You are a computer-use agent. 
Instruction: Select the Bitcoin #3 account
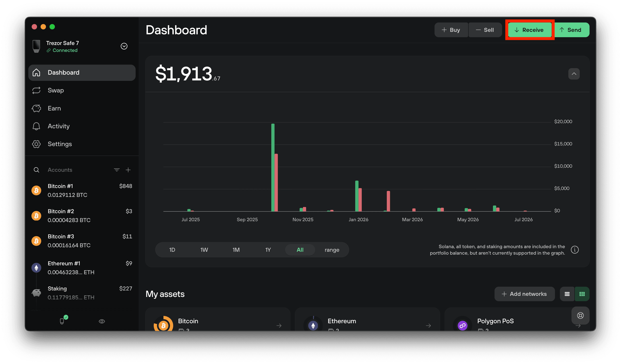point(82,241)
